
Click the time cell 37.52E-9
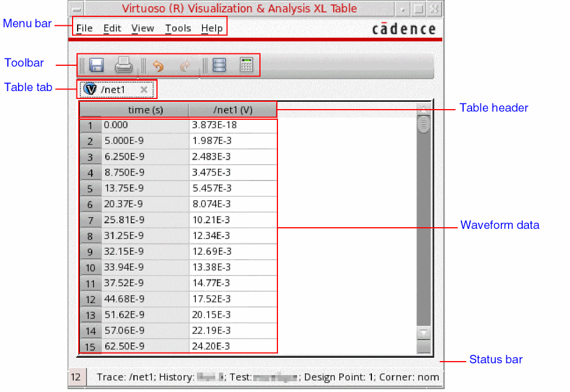coord(145,283)
